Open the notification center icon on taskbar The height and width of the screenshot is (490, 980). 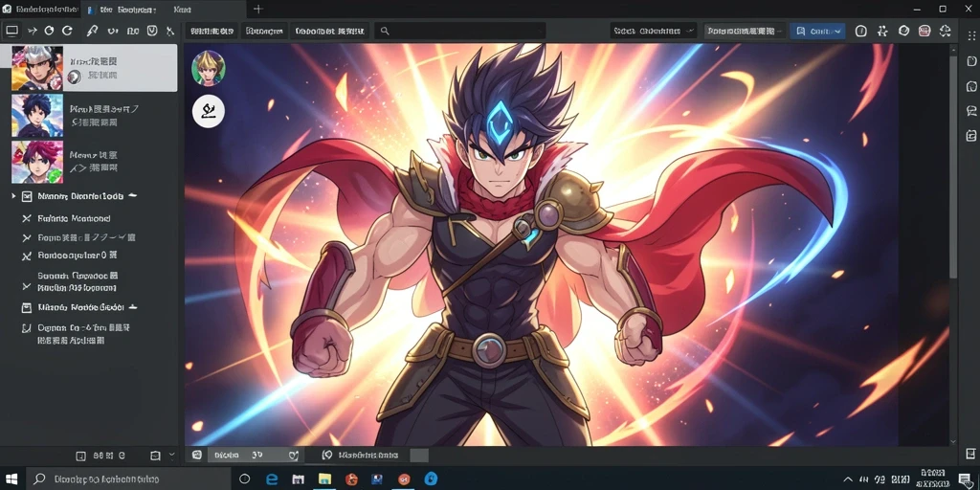[965, 479]
